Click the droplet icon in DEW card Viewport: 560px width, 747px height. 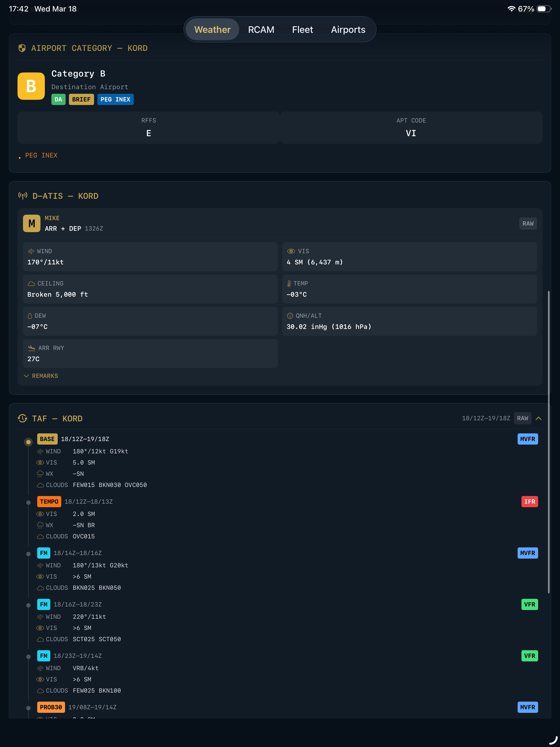click(30, 316)
